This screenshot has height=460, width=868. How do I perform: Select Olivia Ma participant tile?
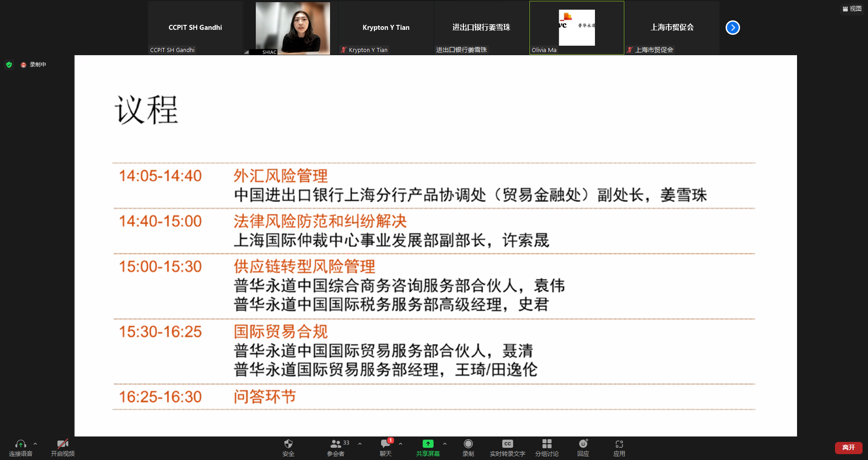coord(577,28)
